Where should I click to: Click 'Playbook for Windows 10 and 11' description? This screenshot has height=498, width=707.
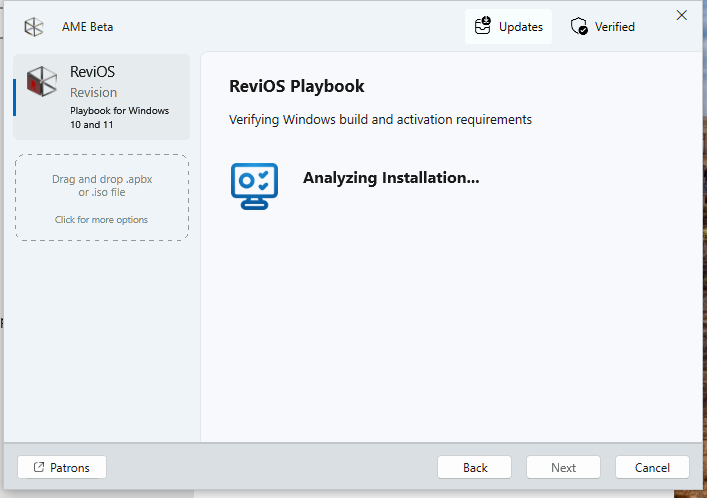[119, 118]
